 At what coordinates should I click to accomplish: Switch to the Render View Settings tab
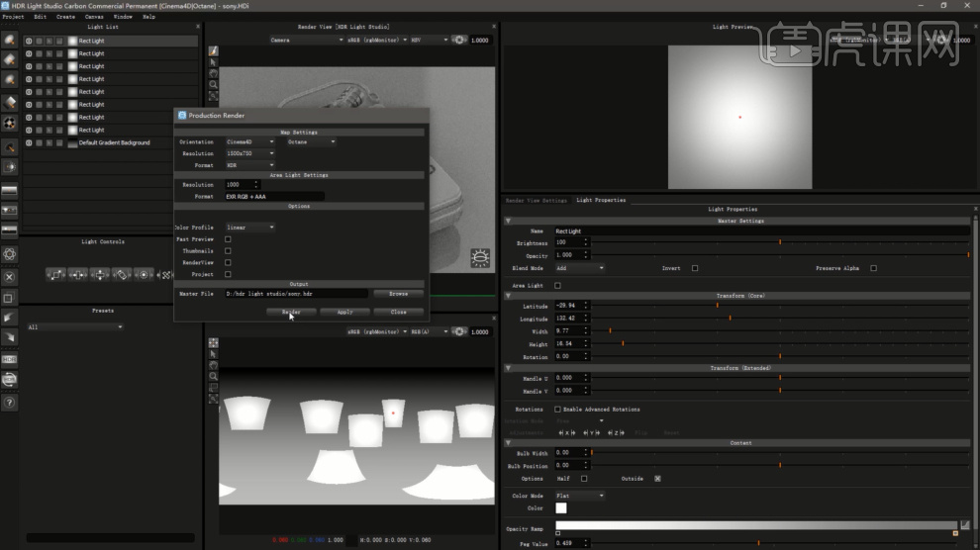(536, 201)
